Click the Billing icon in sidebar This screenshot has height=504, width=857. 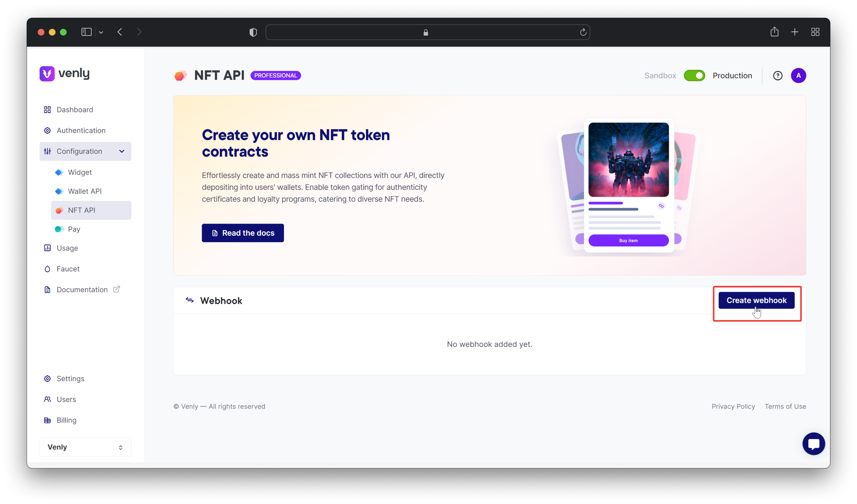(x=48, y=419)
